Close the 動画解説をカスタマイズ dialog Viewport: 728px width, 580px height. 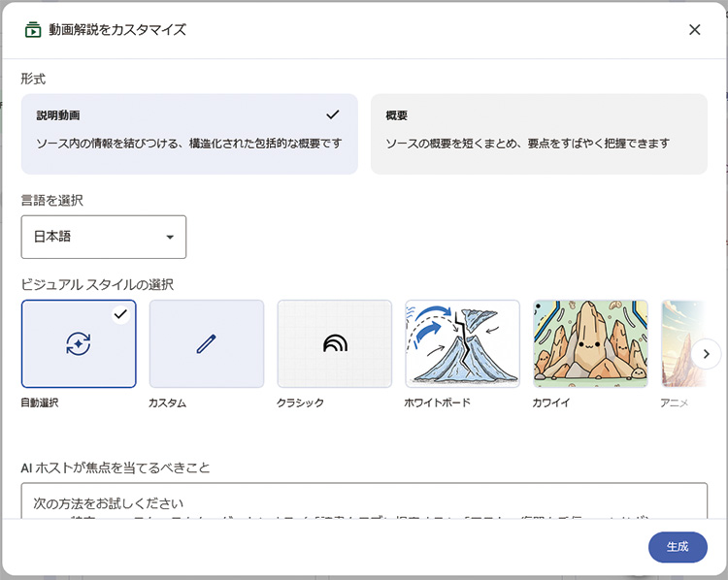694,29
